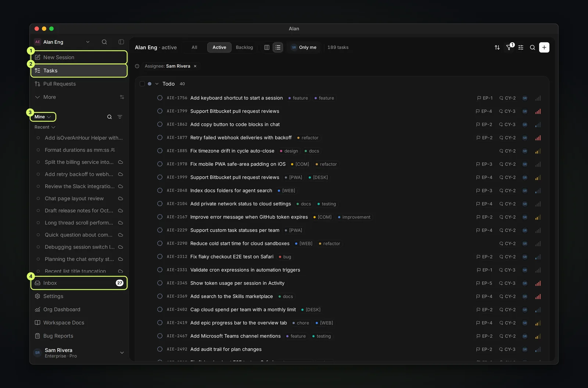Viewport: 588px width, 388px height.
Task: Collapse the sidebar with the panel icon
Action: click(121, 42)
